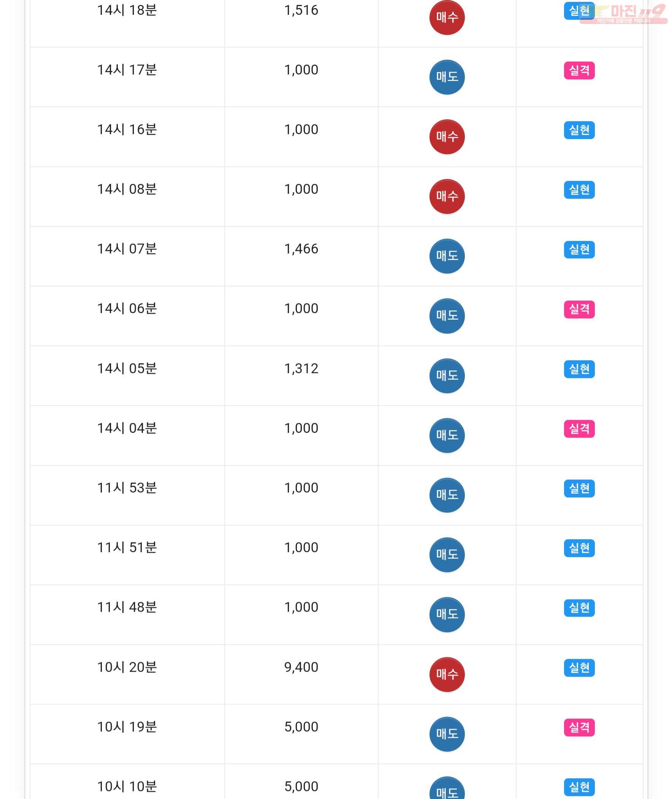Click the pink 실격 badge at 14시 04분
The height and width of the screenshot is (799, 672).
[579, 429]
